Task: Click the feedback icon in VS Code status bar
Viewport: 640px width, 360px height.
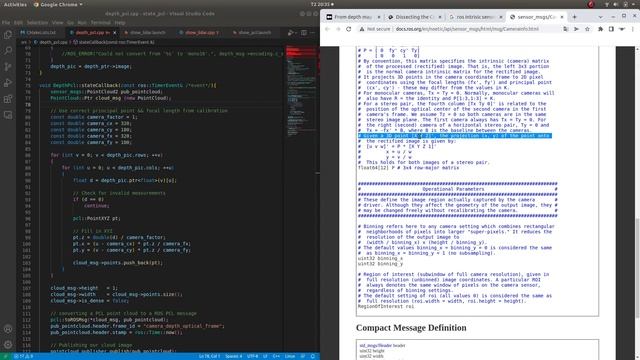Action: point(303,356)
